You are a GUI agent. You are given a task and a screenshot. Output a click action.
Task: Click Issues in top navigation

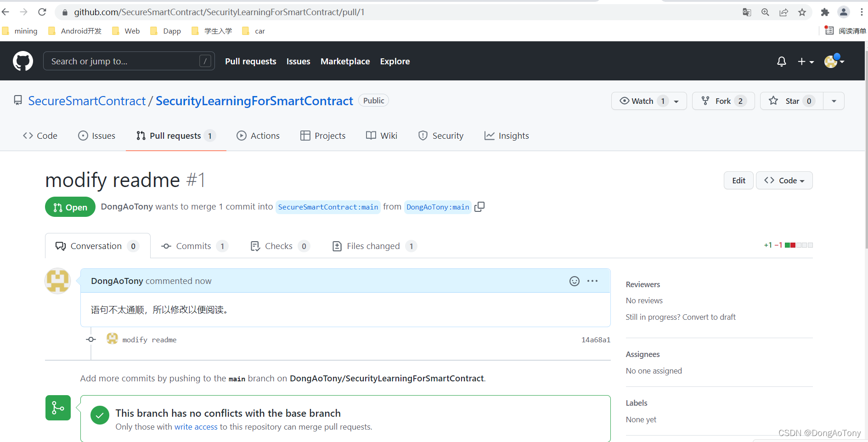click(299, 61)
